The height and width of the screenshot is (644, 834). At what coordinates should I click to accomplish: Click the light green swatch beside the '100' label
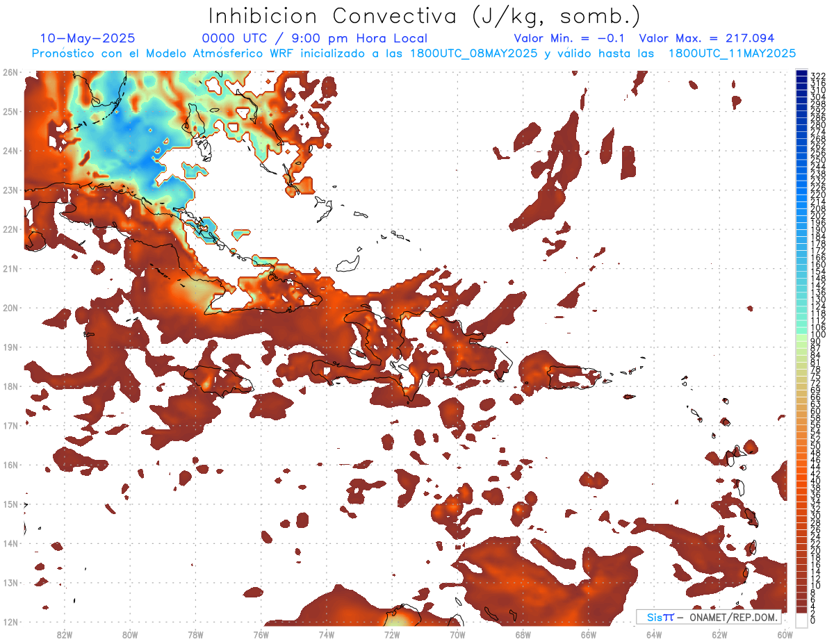point(801,338)
